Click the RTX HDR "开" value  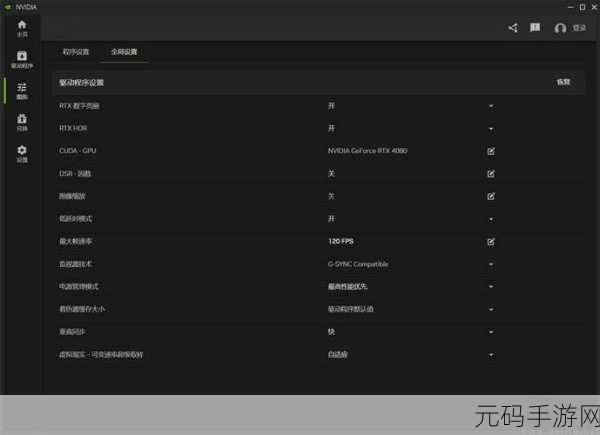tap(331, 128)
